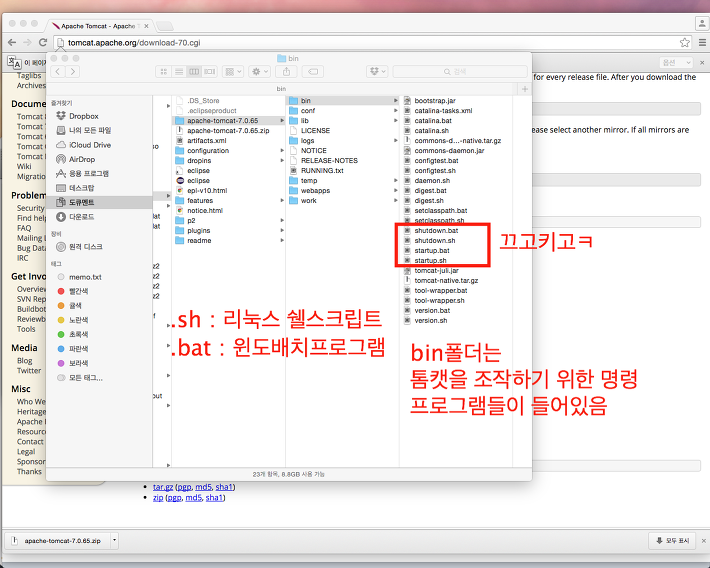Bookmark page with star icon
The width and height of the screenshot is (710, 568).
pyautogui.click(x=685, y=43)
